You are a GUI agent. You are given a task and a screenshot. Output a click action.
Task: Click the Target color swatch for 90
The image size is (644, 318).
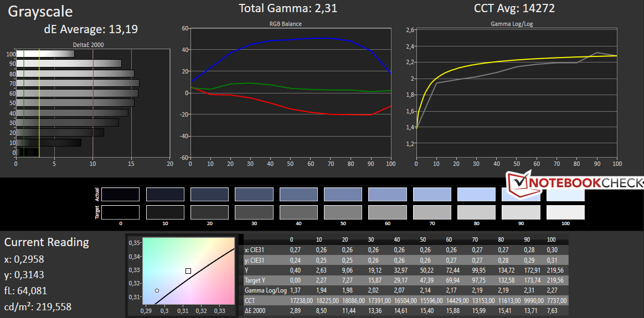521,212
